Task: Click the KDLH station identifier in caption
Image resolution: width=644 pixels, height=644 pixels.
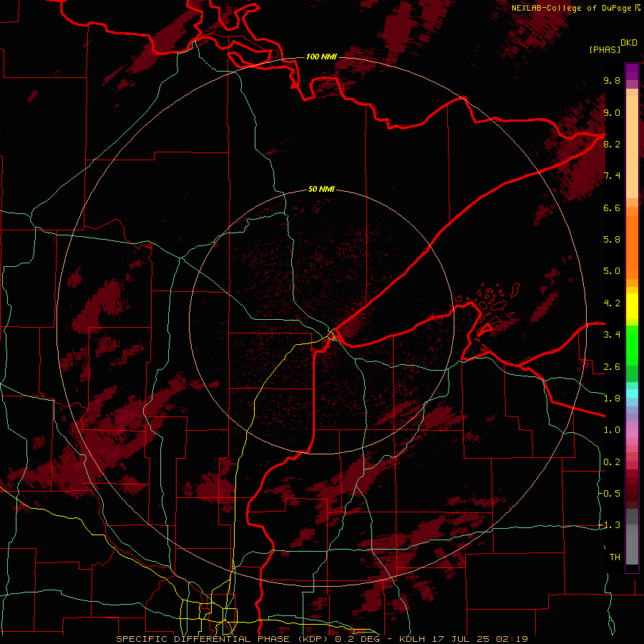Action: 412,639
